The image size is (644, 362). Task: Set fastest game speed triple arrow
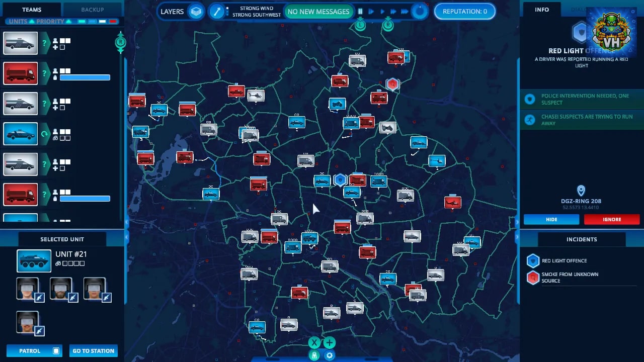click(x=405, y=12)
